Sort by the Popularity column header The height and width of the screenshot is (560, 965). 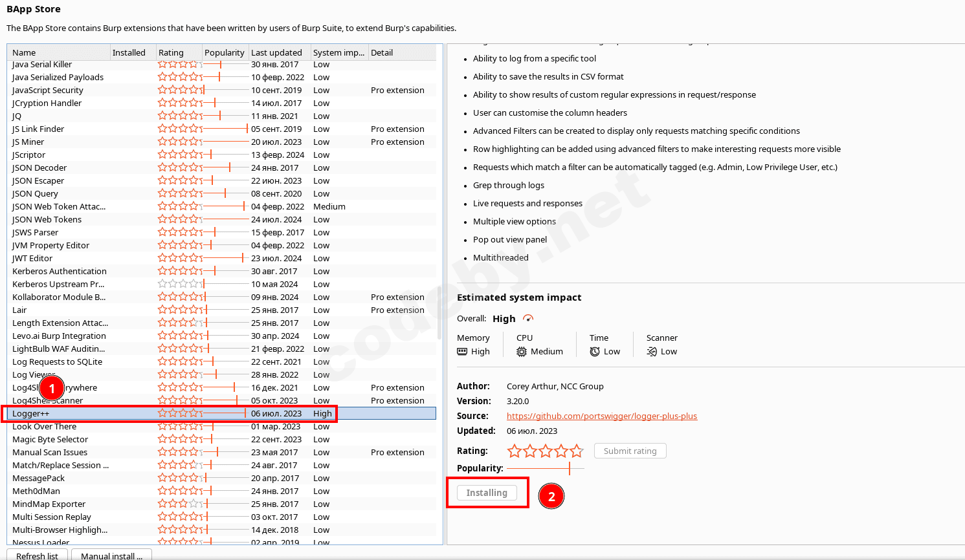point(225,52)
